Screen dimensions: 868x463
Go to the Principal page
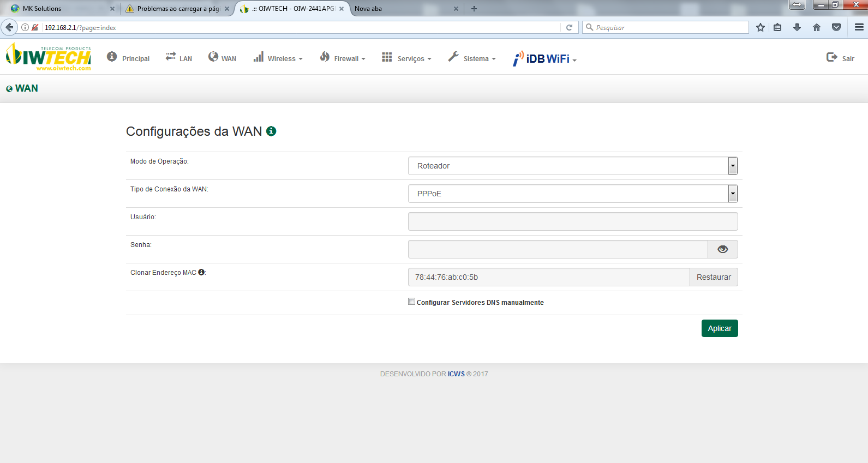click(136, 59)
